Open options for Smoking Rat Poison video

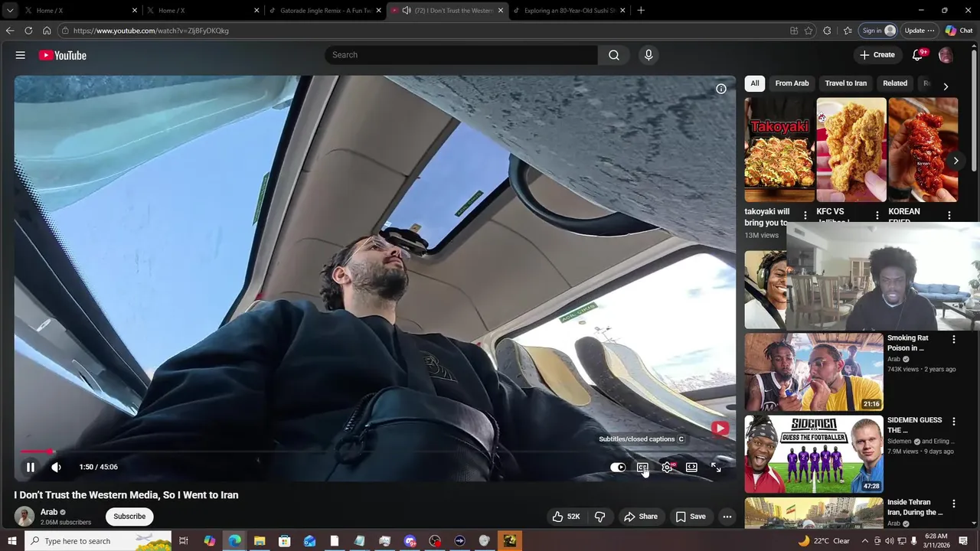point(954,339)
